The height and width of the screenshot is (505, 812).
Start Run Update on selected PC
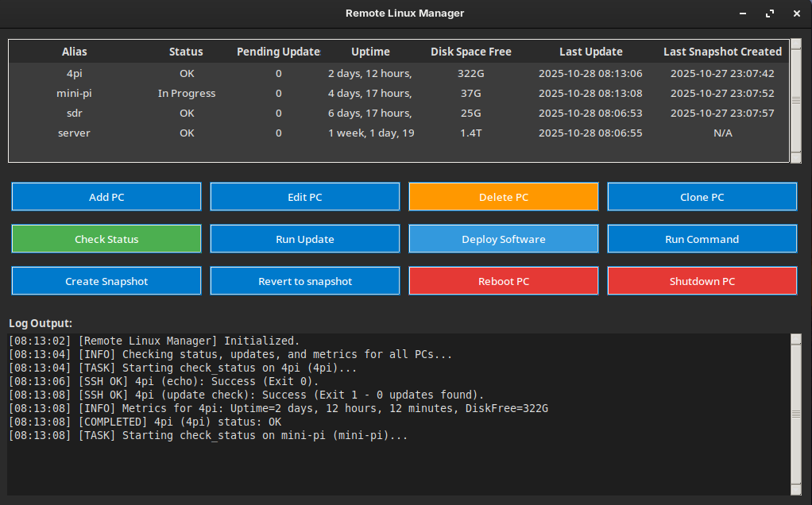[x=305, y=239]
